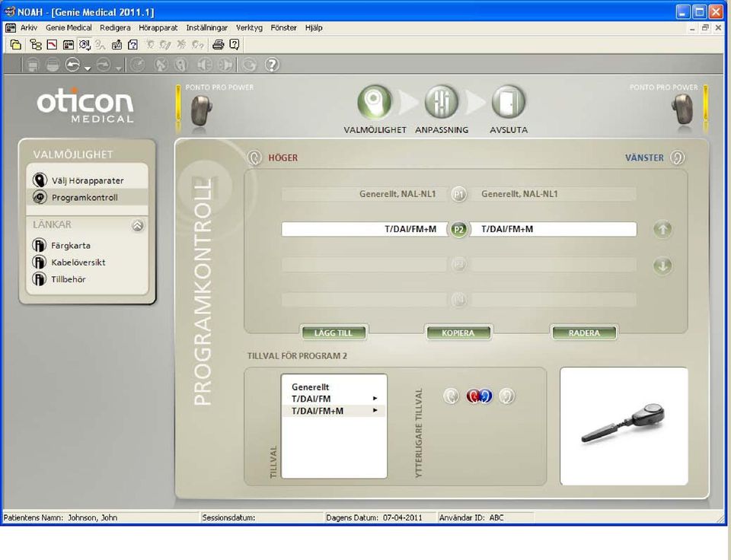Open the redo dropdown arrow
Screen dimensions: 731x560
(119, 68)
